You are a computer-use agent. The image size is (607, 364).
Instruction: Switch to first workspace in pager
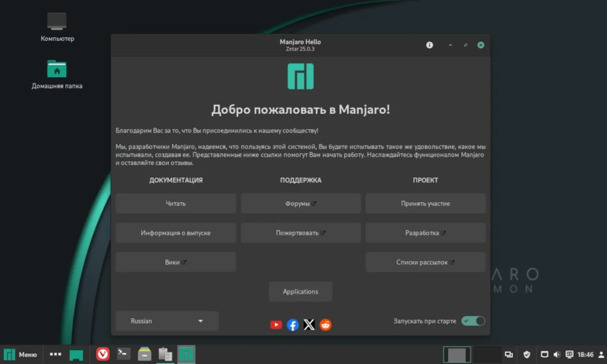pos(457,355)
